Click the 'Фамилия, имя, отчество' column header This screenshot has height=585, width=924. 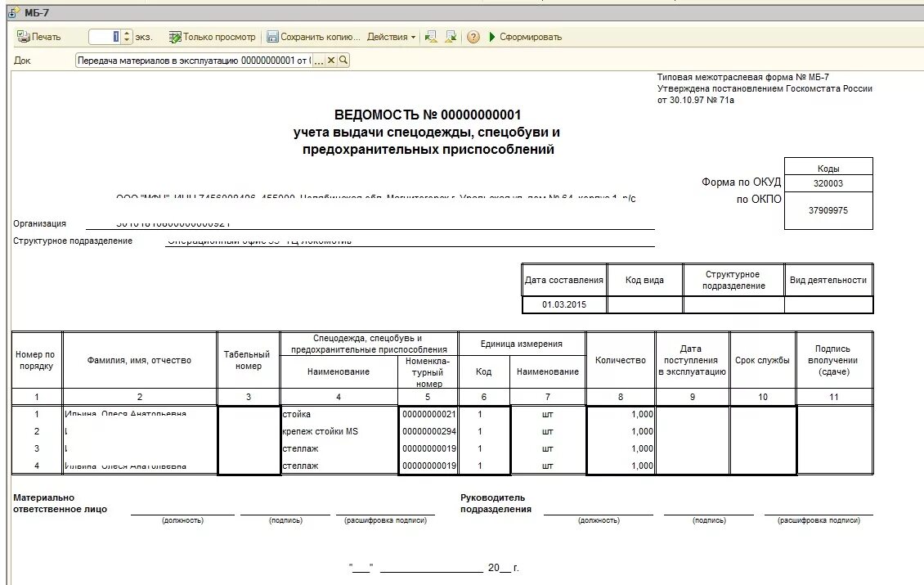[x=140, y=360]
